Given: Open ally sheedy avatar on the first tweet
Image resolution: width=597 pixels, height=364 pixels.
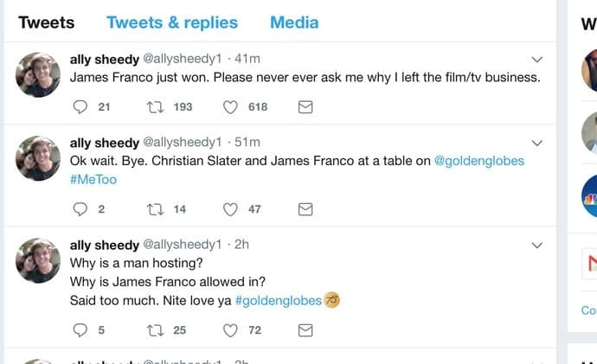Looking at the screenshot, I should click(38, 75).
